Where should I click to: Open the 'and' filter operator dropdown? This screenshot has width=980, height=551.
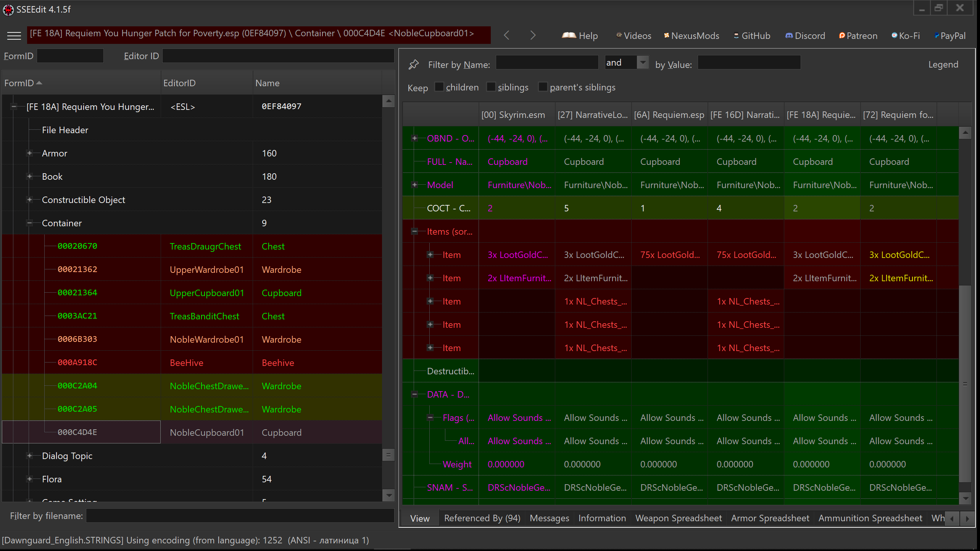pos(643,62)
